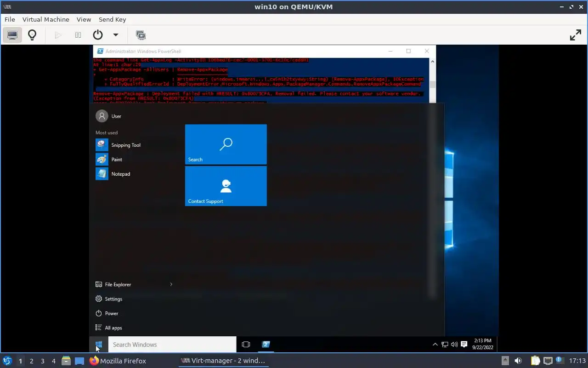588x368 pixels.
Task: Open the Action Center notifications icon
Action: click(x=464, y=344)
